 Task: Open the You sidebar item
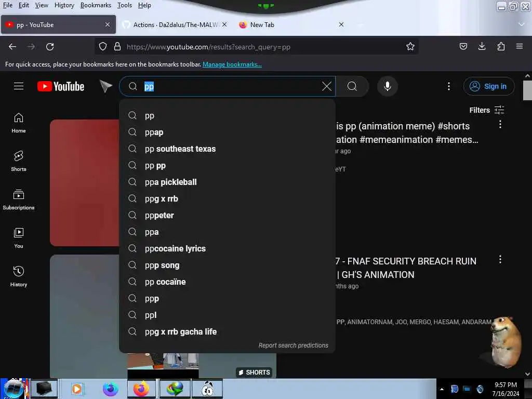click(19, 238)
